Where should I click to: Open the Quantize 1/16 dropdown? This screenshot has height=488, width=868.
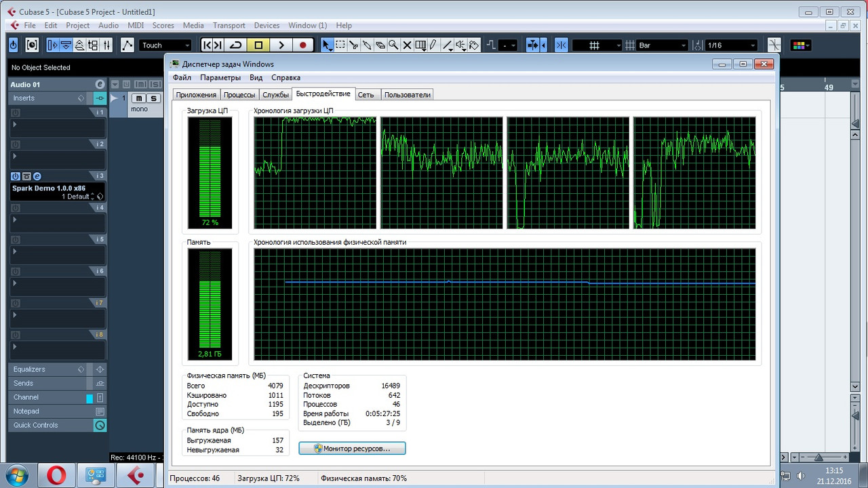(x=731, y=45)
